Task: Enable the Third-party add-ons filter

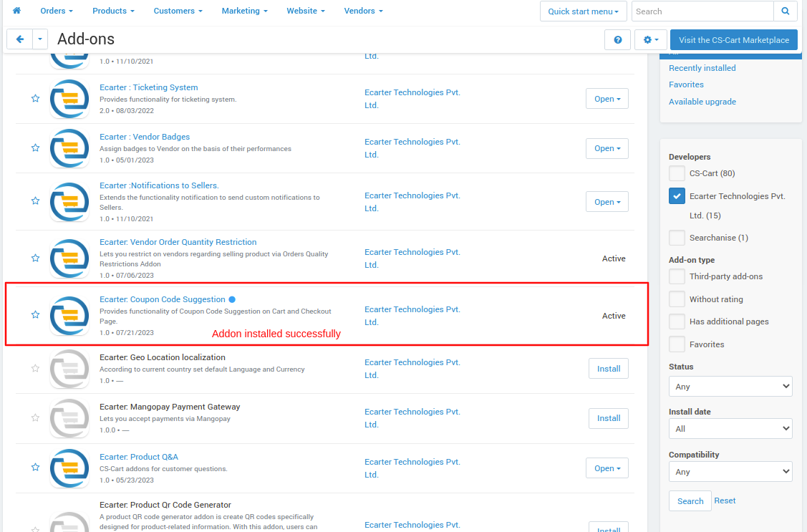Action: [x=677, y=276]
